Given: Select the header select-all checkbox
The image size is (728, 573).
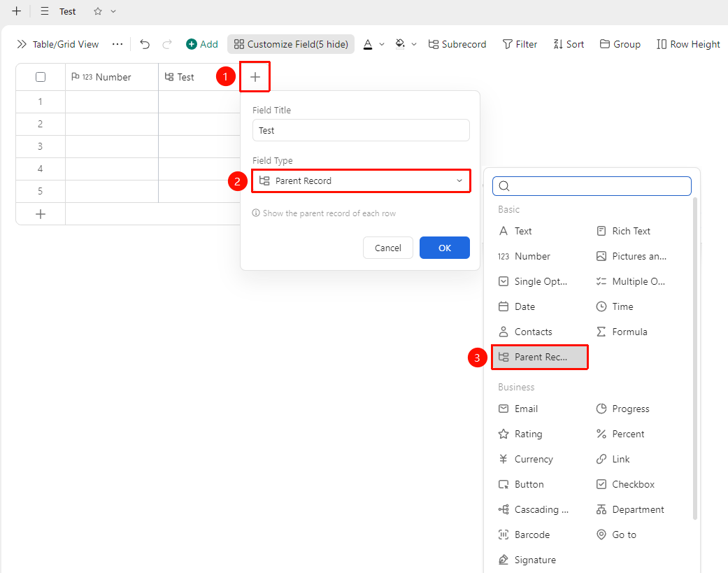Looking at the screenshot, I should [41, 77].
